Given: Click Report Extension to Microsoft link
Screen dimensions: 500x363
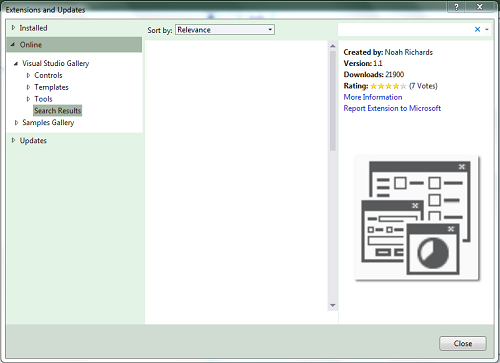Looking at the screenshot, I should coord(392,108).
